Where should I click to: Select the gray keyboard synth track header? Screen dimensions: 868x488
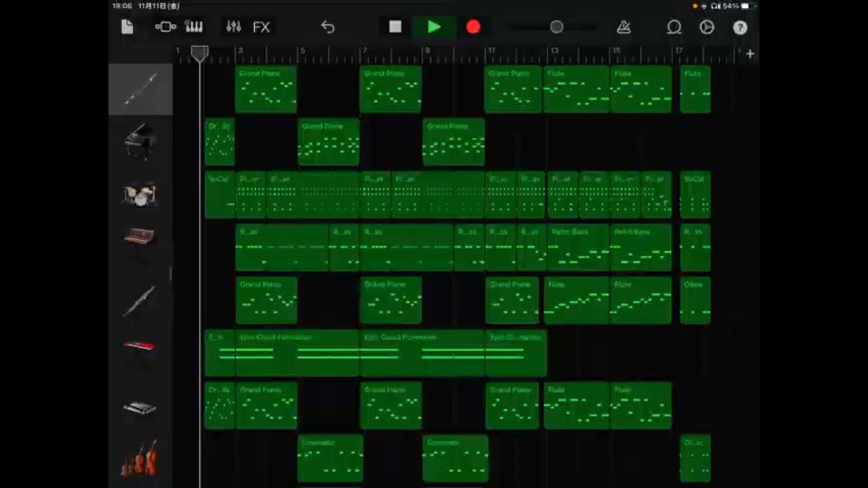coord(141,406)
